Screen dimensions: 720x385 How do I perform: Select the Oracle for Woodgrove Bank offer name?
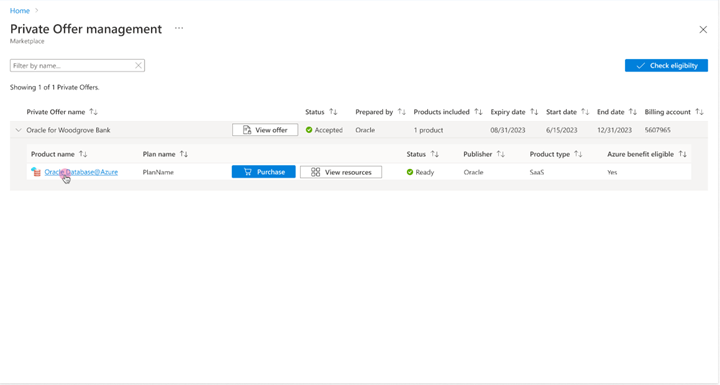(68, 130)
